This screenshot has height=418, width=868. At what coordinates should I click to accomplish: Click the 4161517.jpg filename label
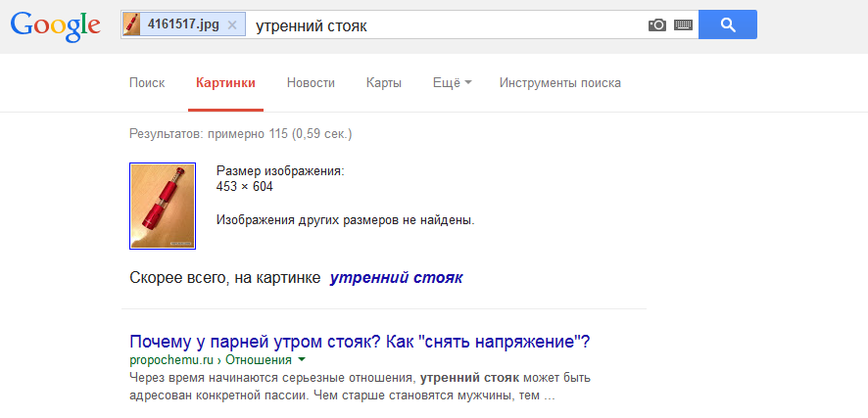tap(182, 25)
